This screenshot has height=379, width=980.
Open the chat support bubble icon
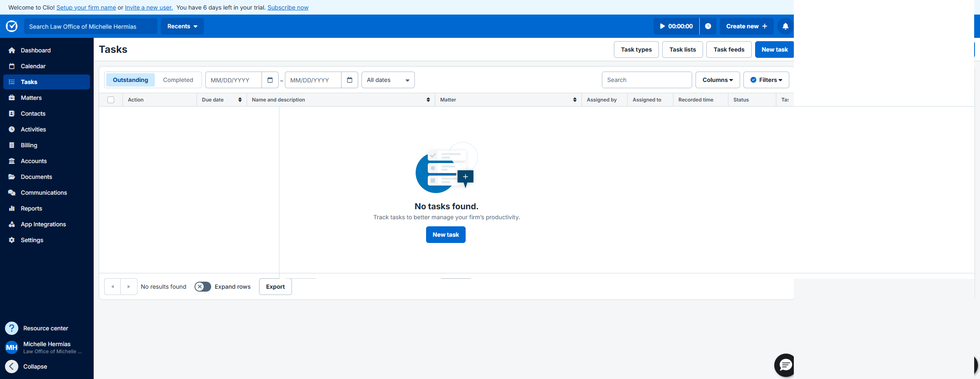[785, 365]
